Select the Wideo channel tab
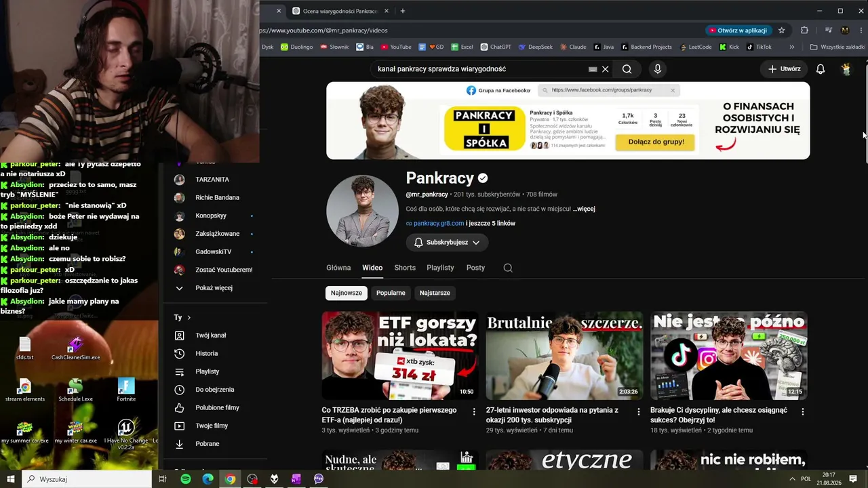The image size is (868, 488). click(372, 268)
